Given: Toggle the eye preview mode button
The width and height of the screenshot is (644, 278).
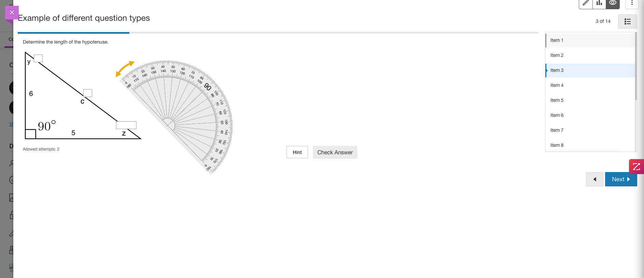Looking at the screenshot, I should (613, 3).
